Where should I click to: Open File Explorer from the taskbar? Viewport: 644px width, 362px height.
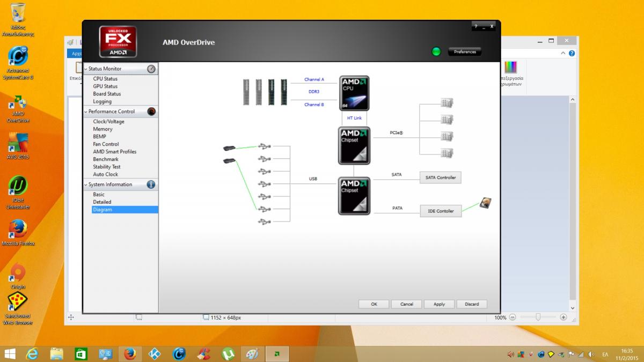pos(57,354)
